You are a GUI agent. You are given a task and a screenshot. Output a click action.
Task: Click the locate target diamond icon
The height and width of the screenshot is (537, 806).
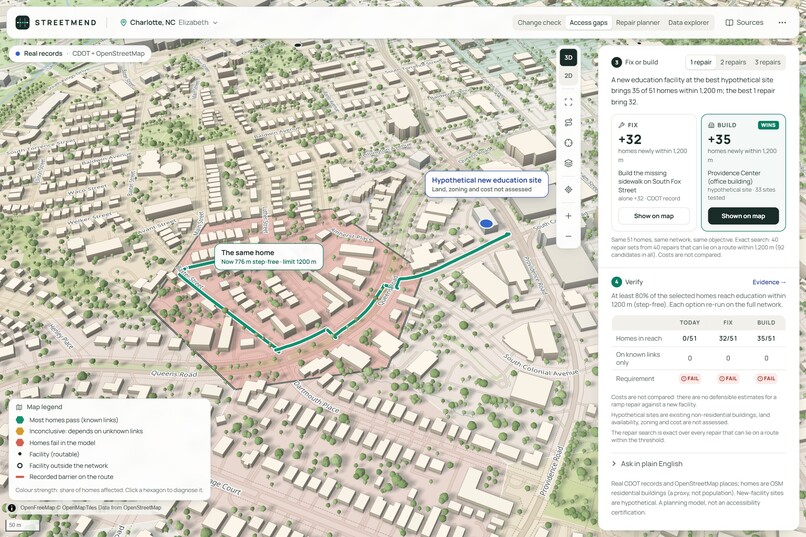click(568, 190)
